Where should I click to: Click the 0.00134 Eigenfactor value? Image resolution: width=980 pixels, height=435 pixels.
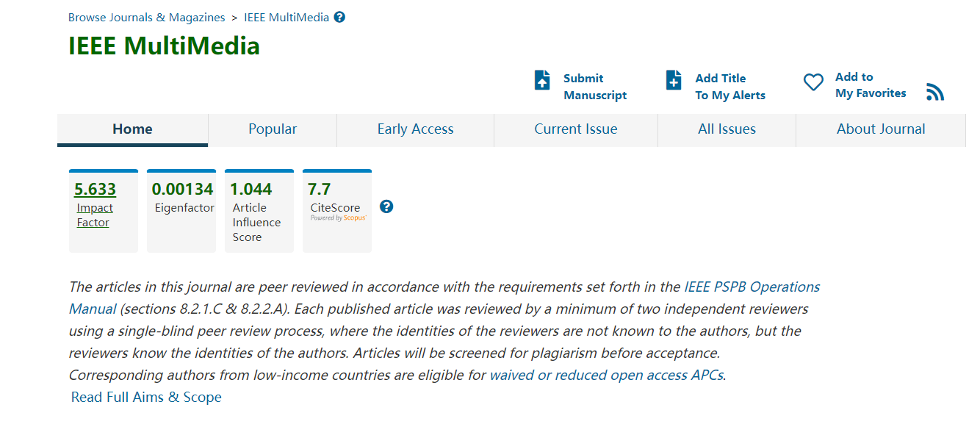(182, 189)
